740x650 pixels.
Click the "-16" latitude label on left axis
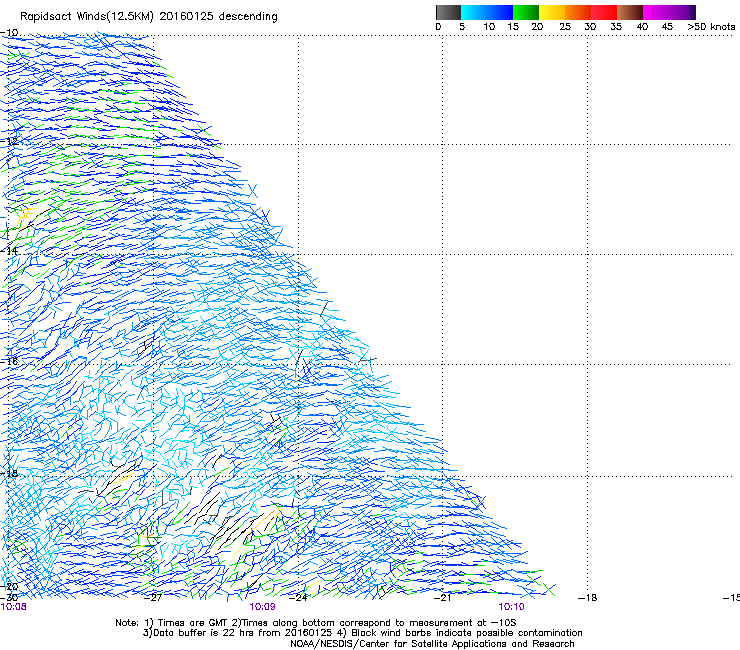coord(9,362)
